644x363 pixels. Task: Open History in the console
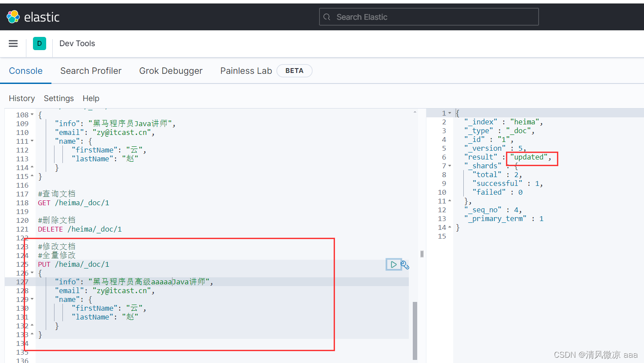pyautogui.click(x=22, y=98)
